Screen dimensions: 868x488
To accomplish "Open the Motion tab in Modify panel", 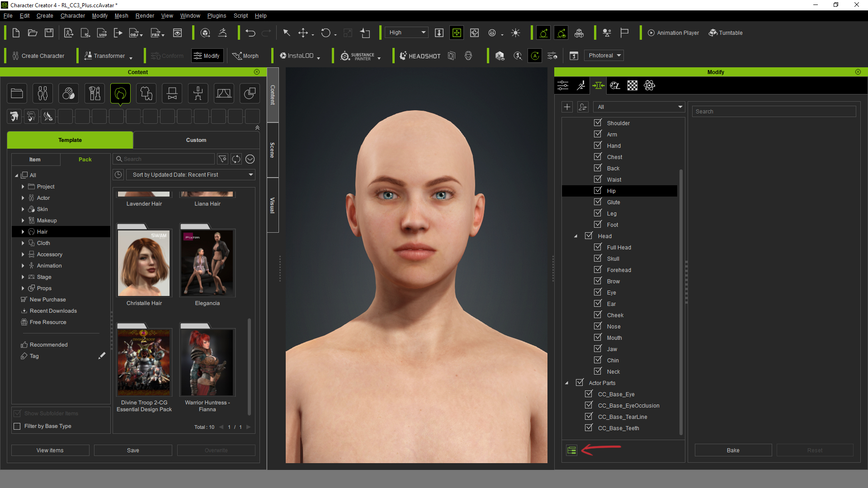I will coord(581,85).
